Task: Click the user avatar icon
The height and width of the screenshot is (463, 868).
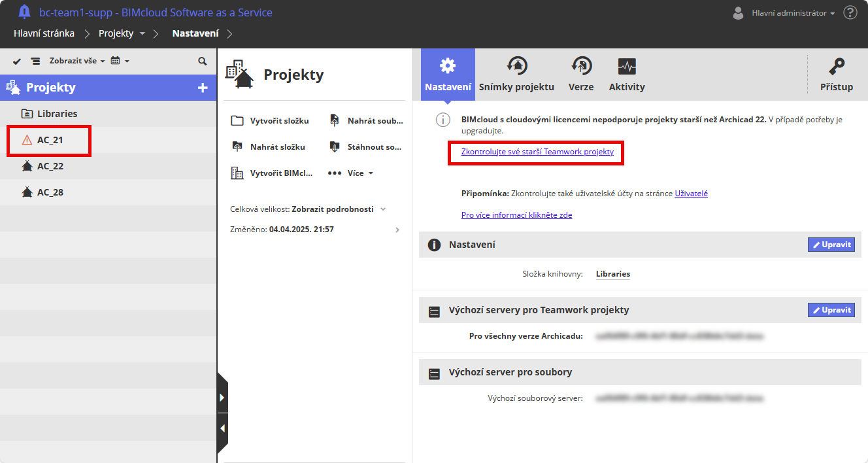Action: [739, 12]
